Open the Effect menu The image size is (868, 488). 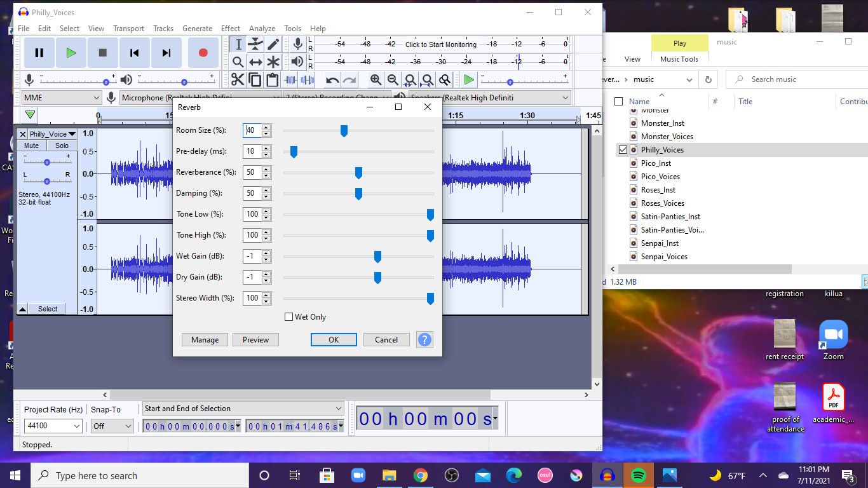[230, 29]
